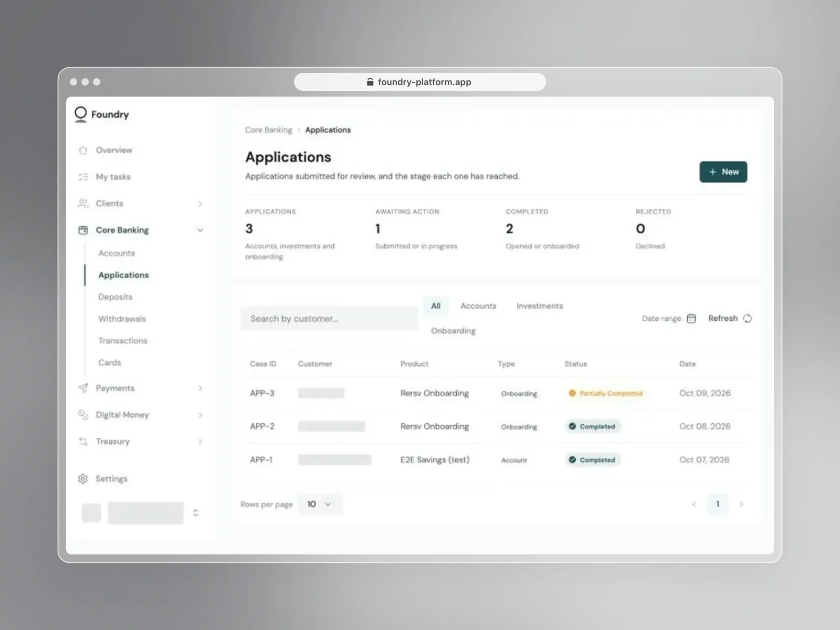The height and width of the screenshot is (630, 840).
Task: Open the Rows per page dropdown
Action: [320, 504]
